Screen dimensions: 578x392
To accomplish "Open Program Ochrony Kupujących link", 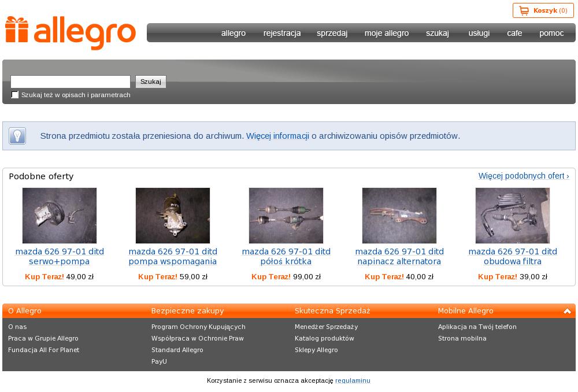I will [198, 327].
